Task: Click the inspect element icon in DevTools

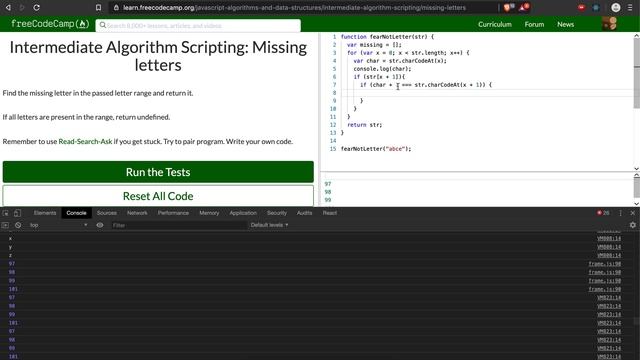Action: coord(5,213)
